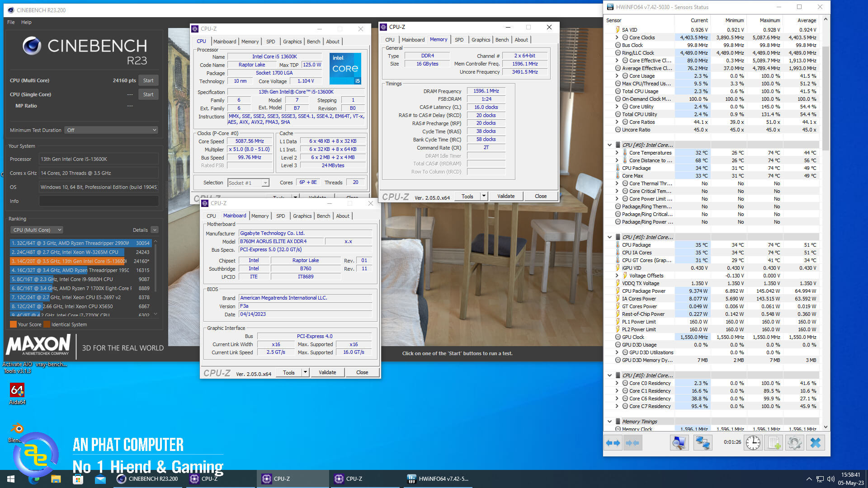Click the Core Clocks sensor row icon
Image resolution: width=868 pixels, height=488 pixels.
point(625,38)
